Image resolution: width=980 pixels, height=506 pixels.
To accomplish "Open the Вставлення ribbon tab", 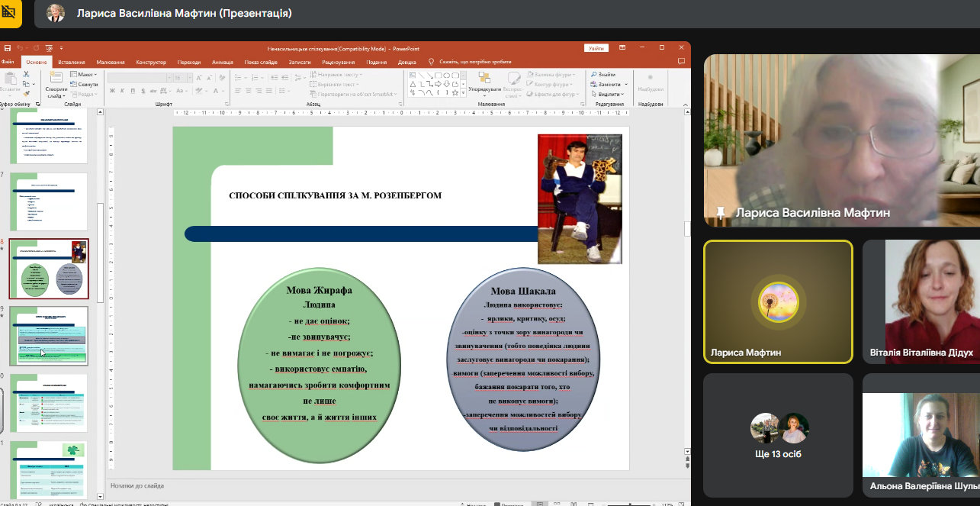I will click(71, 62).
